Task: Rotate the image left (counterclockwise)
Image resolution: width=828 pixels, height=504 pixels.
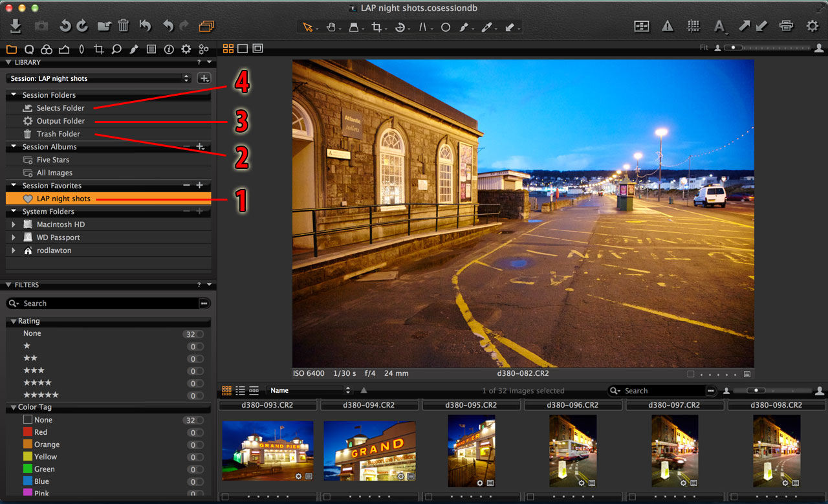Action: pos(65,26)
